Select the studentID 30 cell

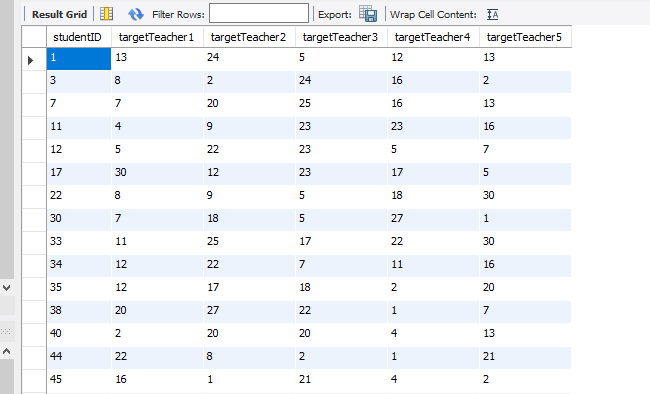tap(79, 219)
